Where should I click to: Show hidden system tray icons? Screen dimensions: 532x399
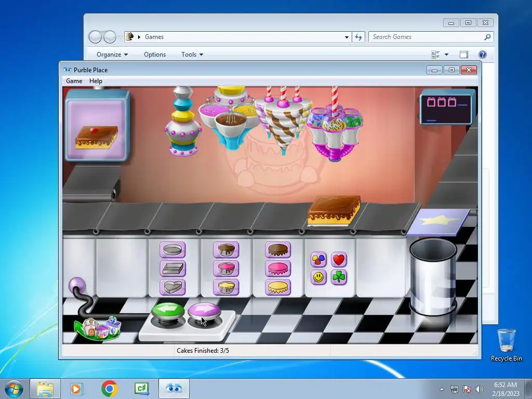click(442, 389)
